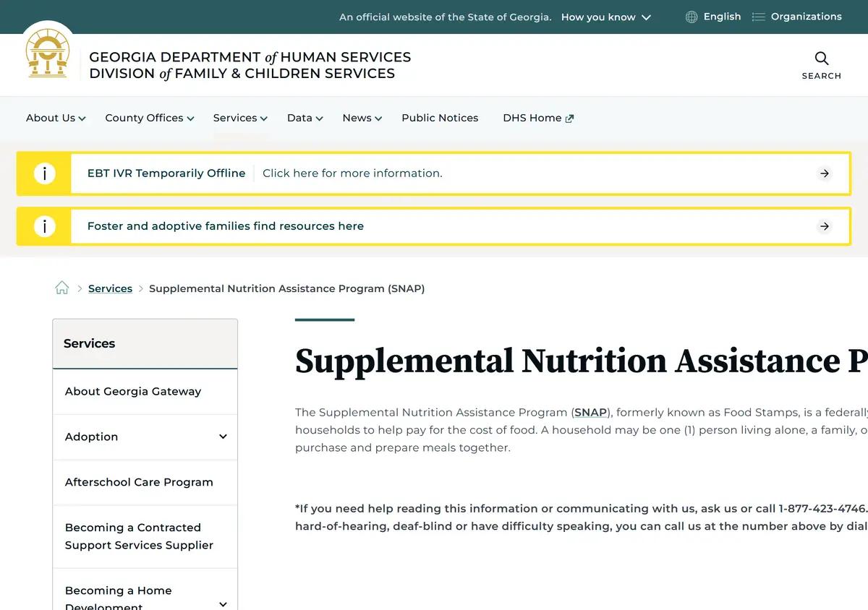Click arrow on EBT IVR Temporarily Offline banner

pos(825,173)
